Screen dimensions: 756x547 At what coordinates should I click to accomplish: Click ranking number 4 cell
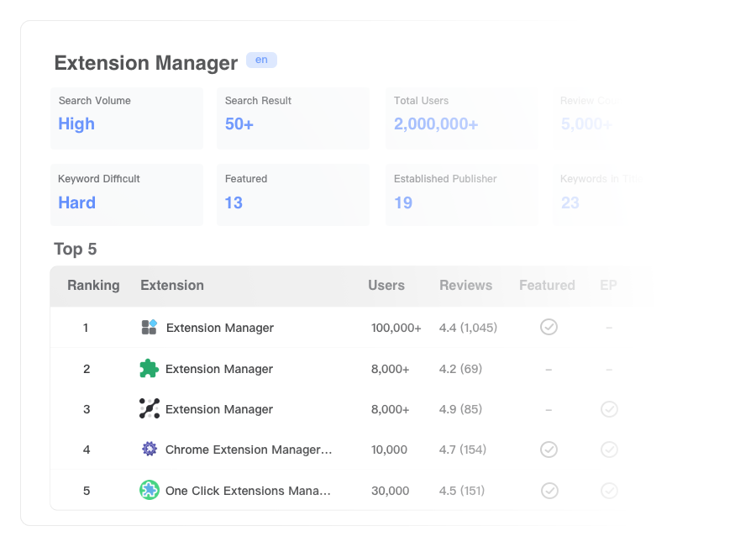(x=87, y=450)
